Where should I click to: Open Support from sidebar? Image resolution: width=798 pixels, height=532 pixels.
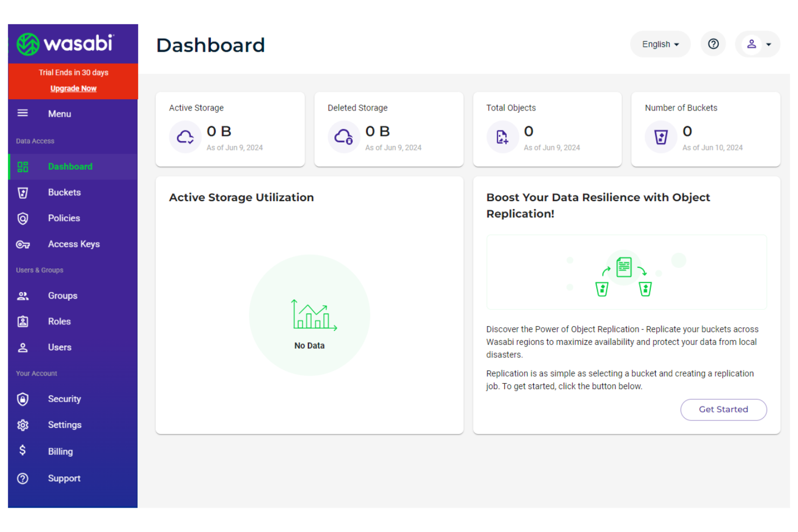pos(73,478)
